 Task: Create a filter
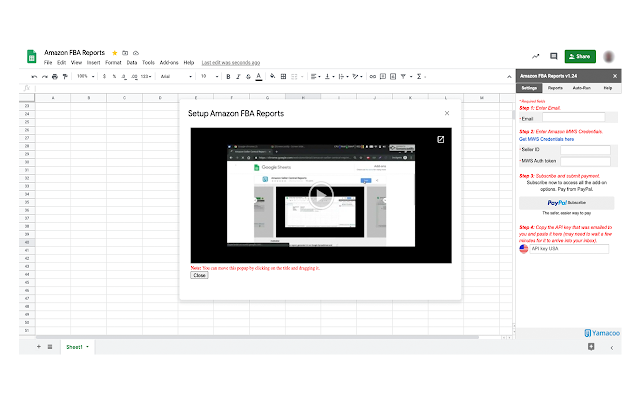point(403,76)
